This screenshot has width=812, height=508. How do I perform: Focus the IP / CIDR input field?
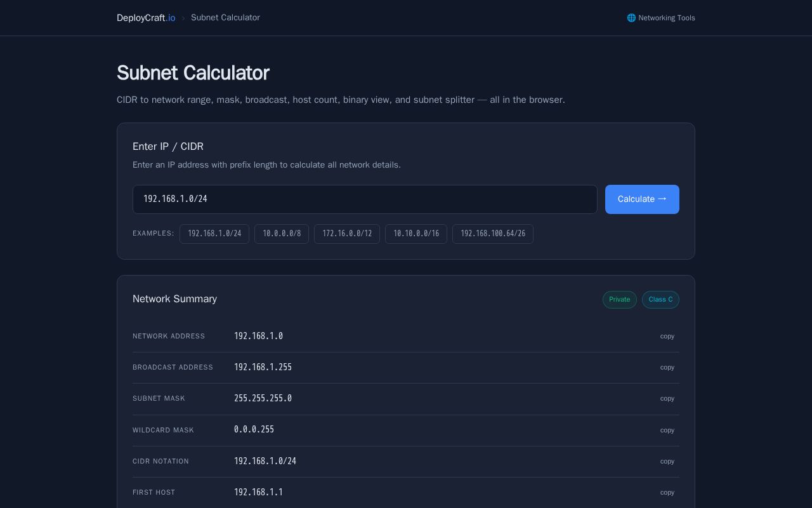[365, 199]
